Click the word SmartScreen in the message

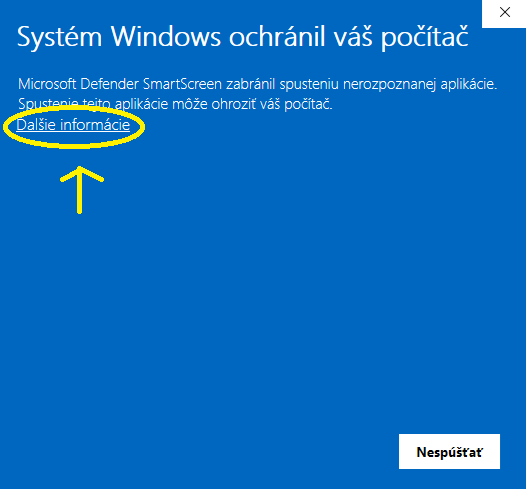pyautogui.click(x=182, y=84)
